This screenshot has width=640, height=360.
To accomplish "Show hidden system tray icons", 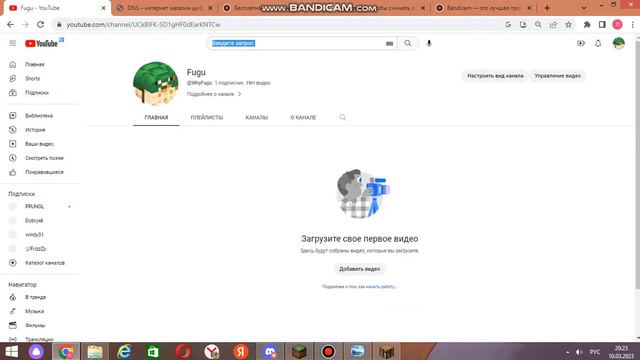I will click(567, 352).
